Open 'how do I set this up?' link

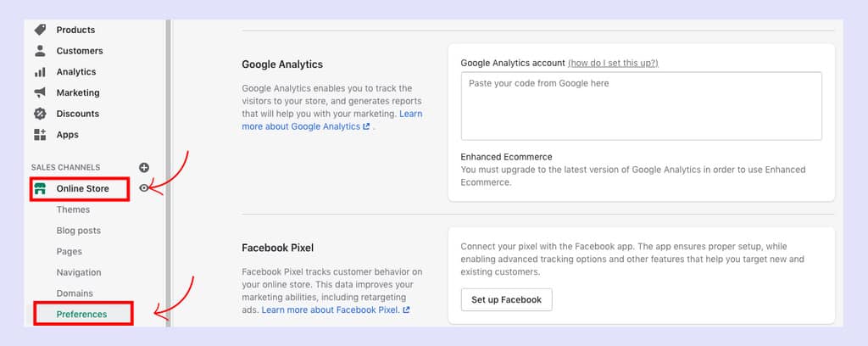click(x=614, y=63)
